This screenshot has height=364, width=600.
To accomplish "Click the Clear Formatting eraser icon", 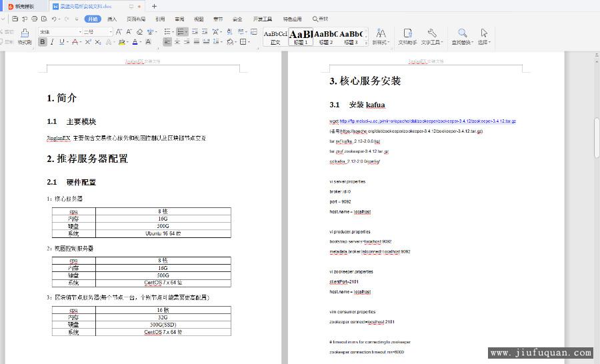I will click(x=140, y=32).
